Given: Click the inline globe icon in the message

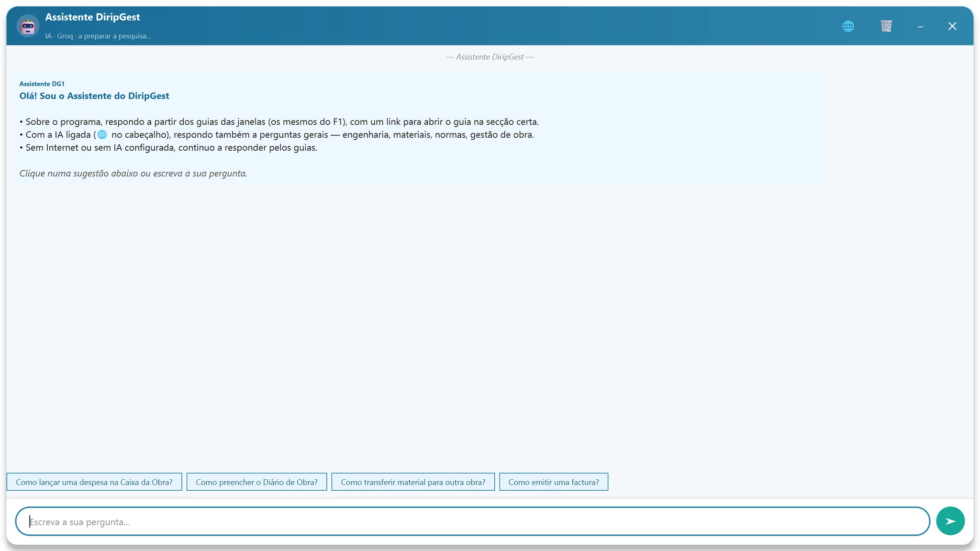Looking at the screenshot, I should tap(102, 135).
